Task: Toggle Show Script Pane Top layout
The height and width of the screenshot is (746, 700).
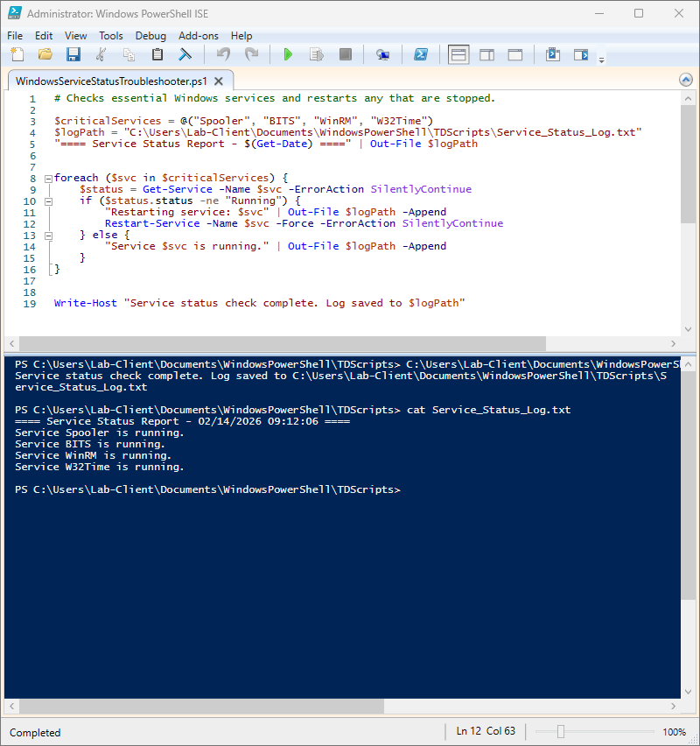Action: coord(458,54)
